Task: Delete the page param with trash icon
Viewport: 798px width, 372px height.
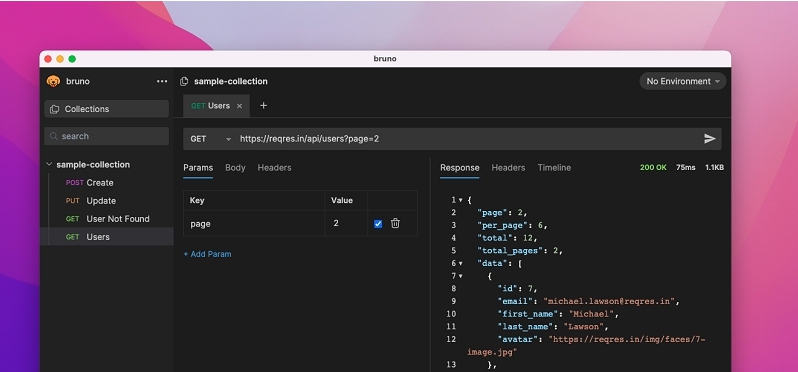Action: [x=395, y=223]
